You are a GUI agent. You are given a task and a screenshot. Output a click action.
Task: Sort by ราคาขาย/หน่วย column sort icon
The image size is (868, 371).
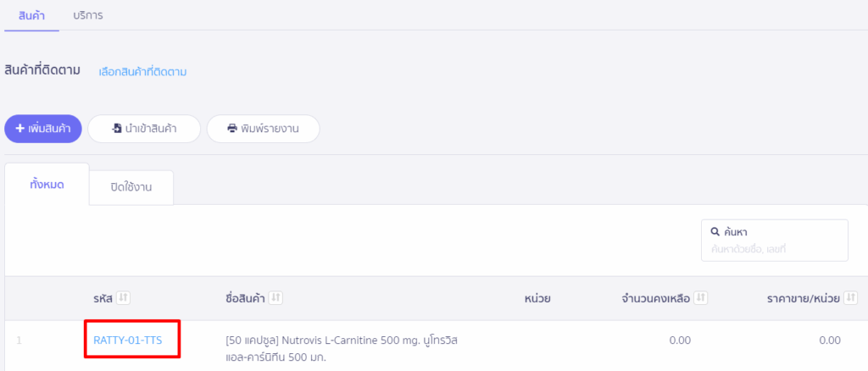pyautogui.click(x=851, y=298)
